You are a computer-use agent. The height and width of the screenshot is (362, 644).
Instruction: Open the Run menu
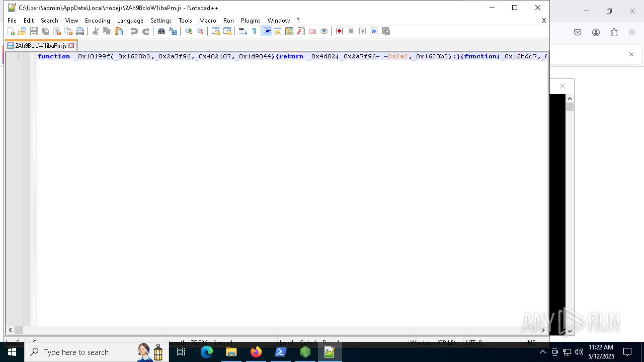pos(228,21)
